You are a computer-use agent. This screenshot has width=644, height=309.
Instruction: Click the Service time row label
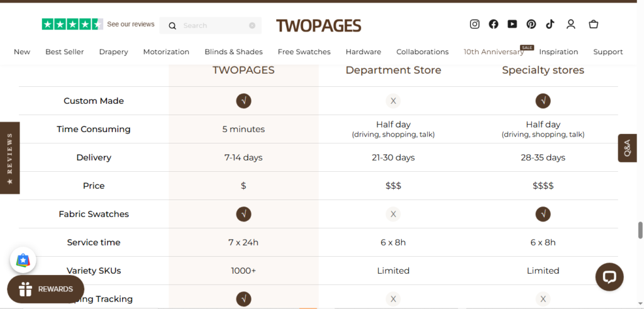click(94, 242)
